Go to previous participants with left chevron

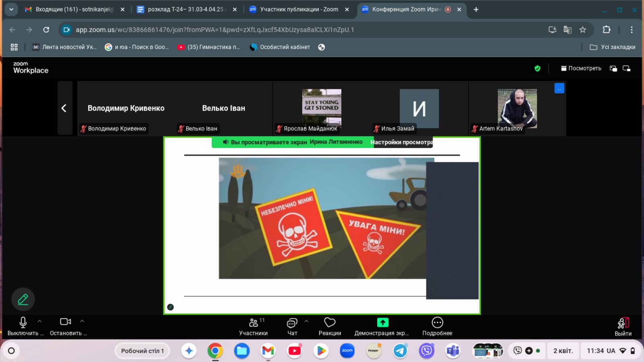(64, 108)
